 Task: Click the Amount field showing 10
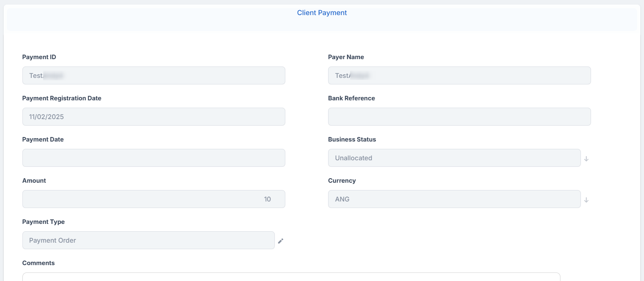[154, 199]
